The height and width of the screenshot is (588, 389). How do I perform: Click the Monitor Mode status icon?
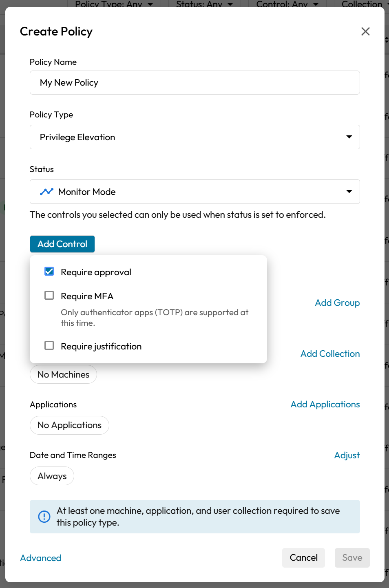point(46,192)
